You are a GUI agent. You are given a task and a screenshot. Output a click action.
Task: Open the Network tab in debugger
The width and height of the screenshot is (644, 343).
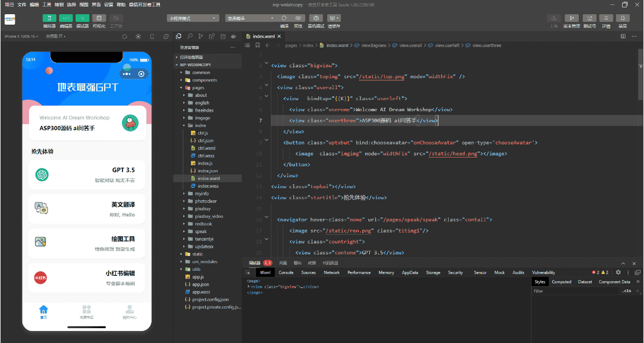point(332,272)
